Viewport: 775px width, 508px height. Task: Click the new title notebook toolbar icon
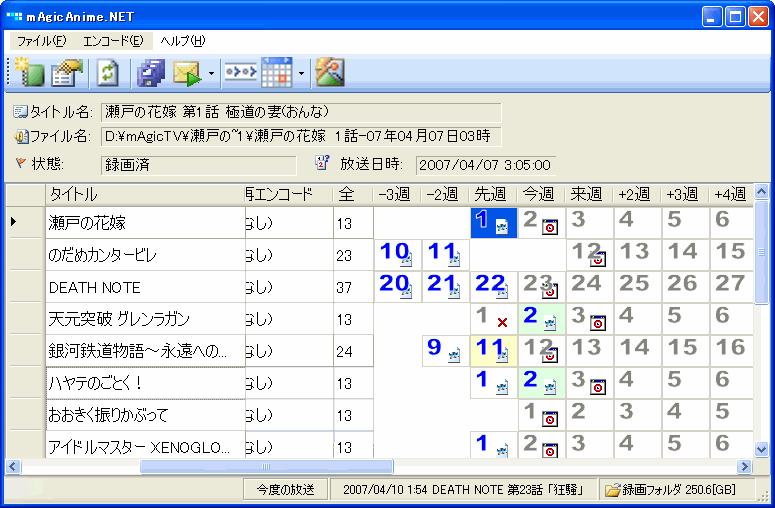point(29,73)
